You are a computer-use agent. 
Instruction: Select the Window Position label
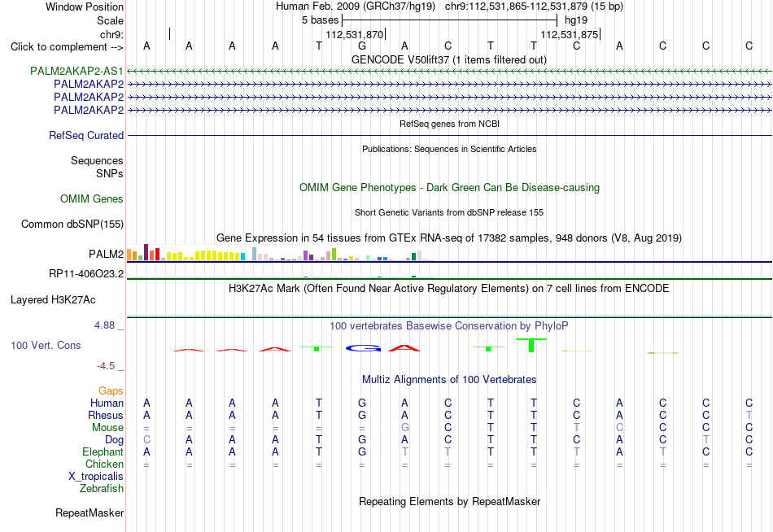click(85, 7)
